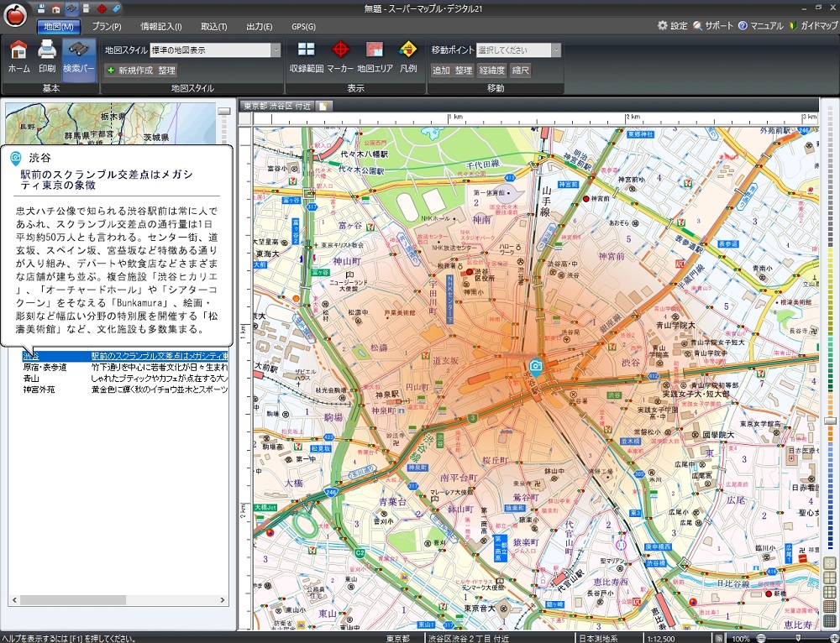
Task: Switch to 取込(T) ribbon tab
Action: [x=213, y=26]
